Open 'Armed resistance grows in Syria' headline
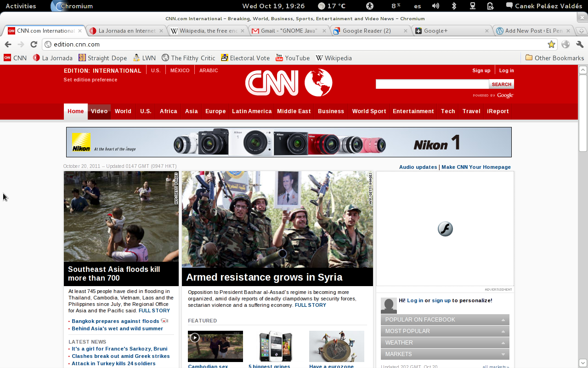The image size is (588, 368). [x=264, y=277]
